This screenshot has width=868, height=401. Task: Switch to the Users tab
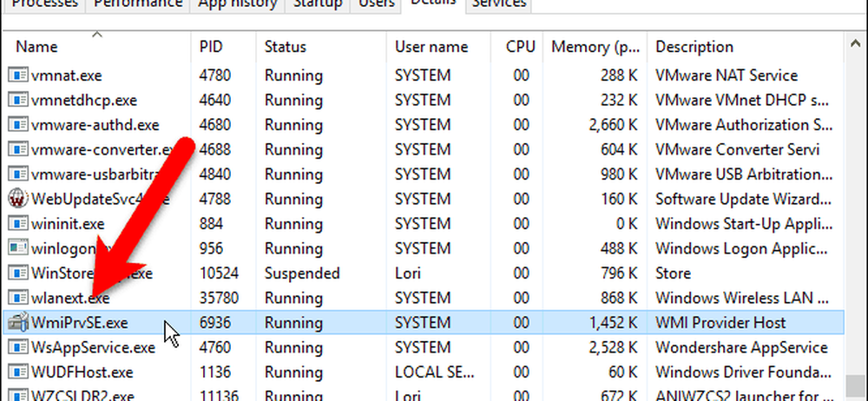(378, 4)
